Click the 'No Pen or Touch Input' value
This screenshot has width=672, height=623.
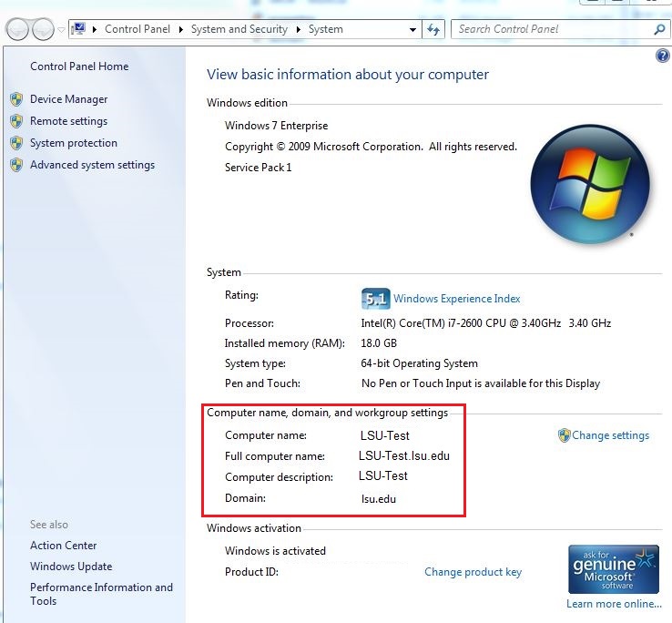coord(481,383)
